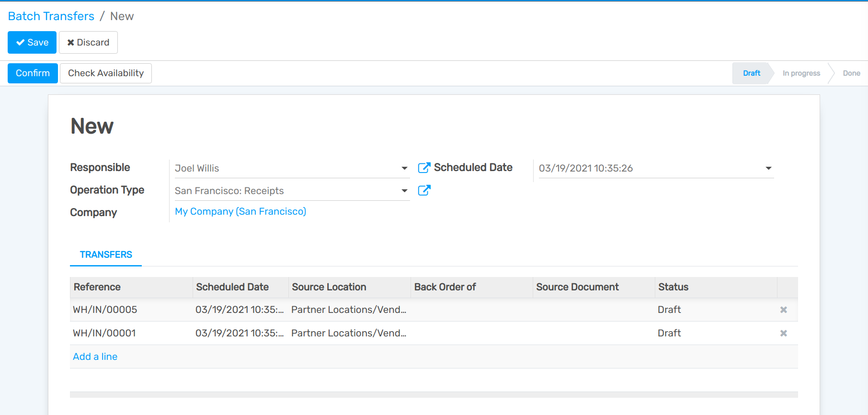
Task: Confirm the batch transfer
Action: 33,73
